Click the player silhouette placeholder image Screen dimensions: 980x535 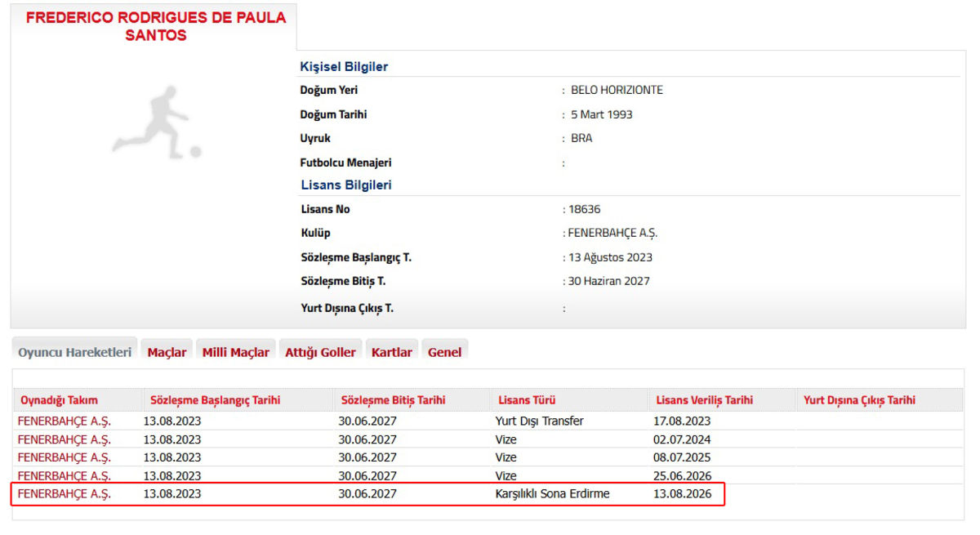pyautogui.click(x=157, y=121)
